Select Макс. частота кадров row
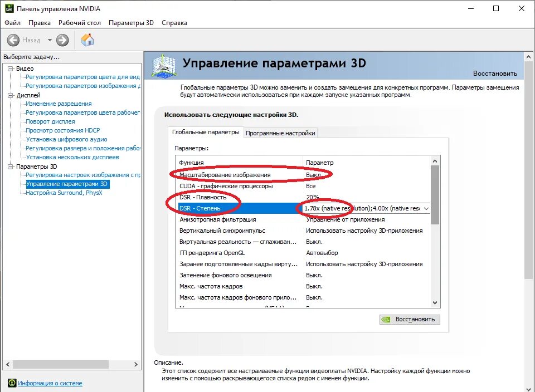 tap(303, 286)
